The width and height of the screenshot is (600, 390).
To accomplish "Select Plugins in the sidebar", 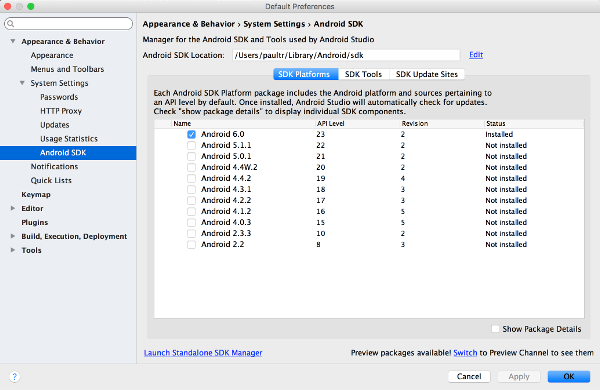I will tap(35, 222).
